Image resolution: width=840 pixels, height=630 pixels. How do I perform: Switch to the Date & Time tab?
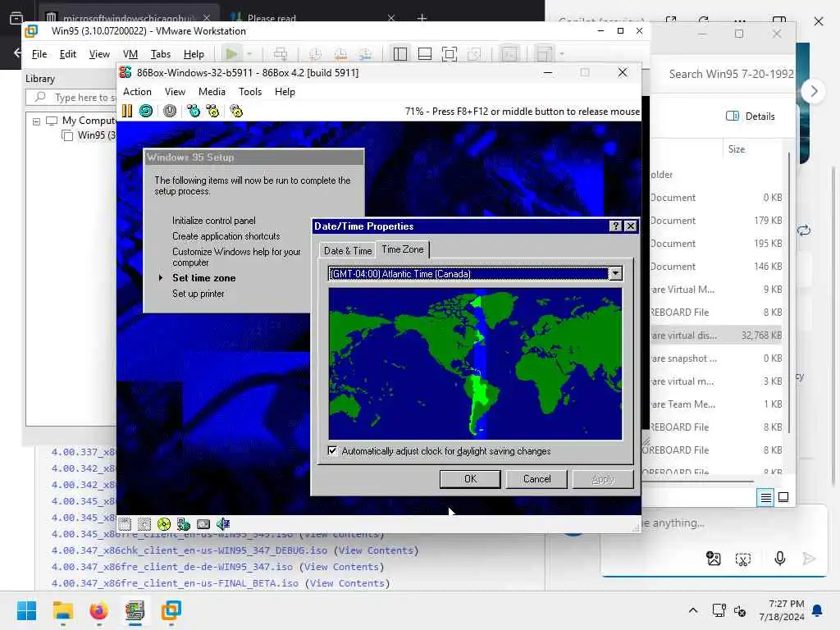point(348,251)
